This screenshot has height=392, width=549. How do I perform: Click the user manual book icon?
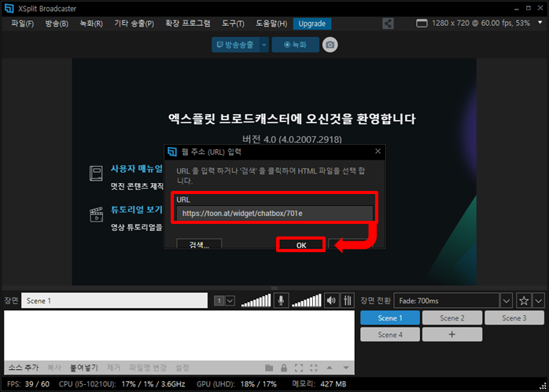point(96,173)
